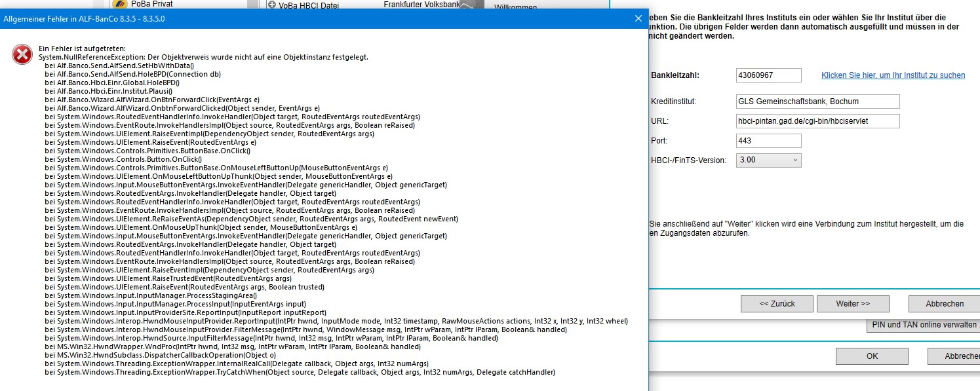Click the InputManager.ProcessInput stack line

click(175, 305)
